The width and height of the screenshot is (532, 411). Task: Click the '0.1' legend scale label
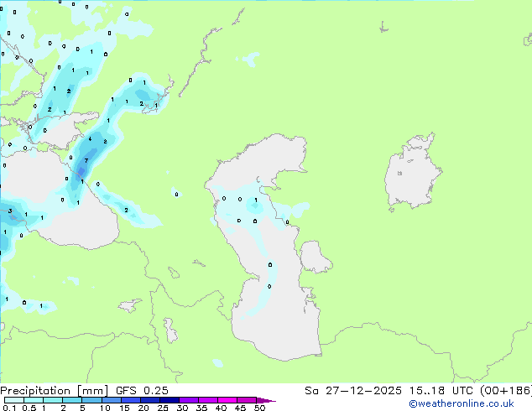[9, 408]
